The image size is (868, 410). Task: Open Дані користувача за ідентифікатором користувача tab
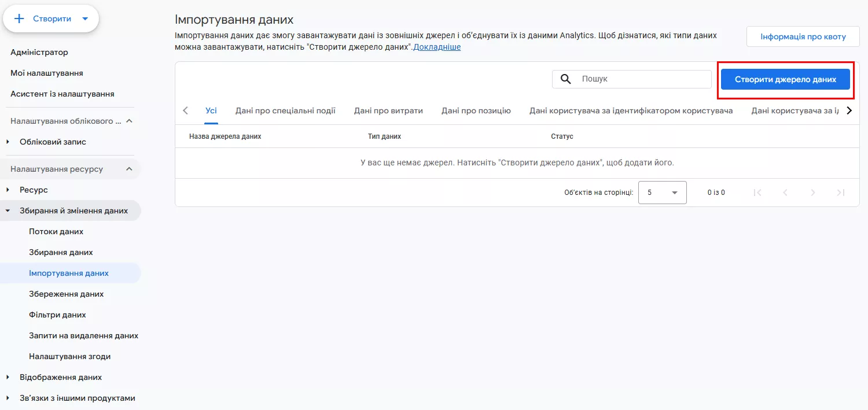[x=631, y=110]
